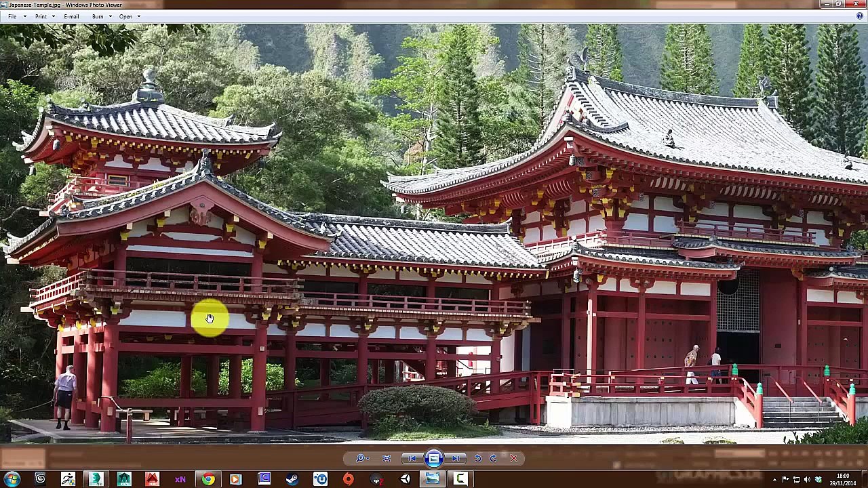Open the purple xN taskbar app

click(x=180, y=480)
